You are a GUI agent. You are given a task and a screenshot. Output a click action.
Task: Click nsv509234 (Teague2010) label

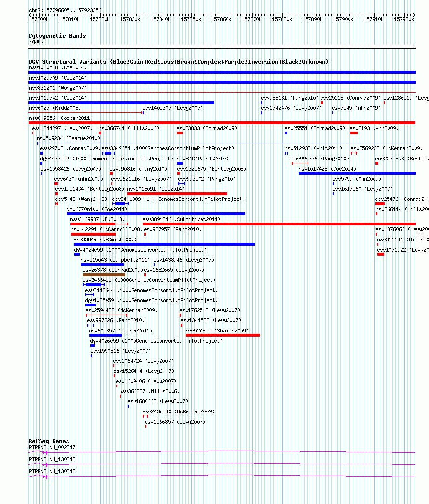tap(68, 138)
